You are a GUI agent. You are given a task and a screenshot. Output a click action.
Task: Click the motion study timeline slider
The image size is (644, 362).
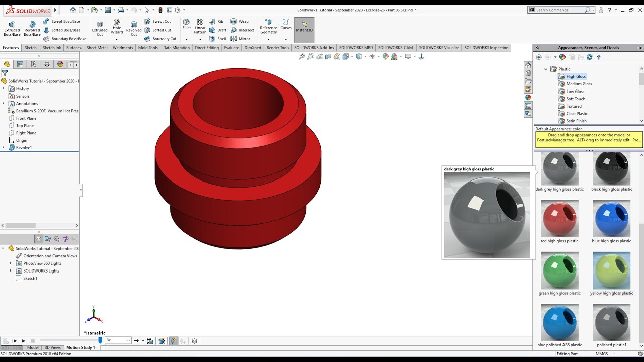(x=100, y=340)
